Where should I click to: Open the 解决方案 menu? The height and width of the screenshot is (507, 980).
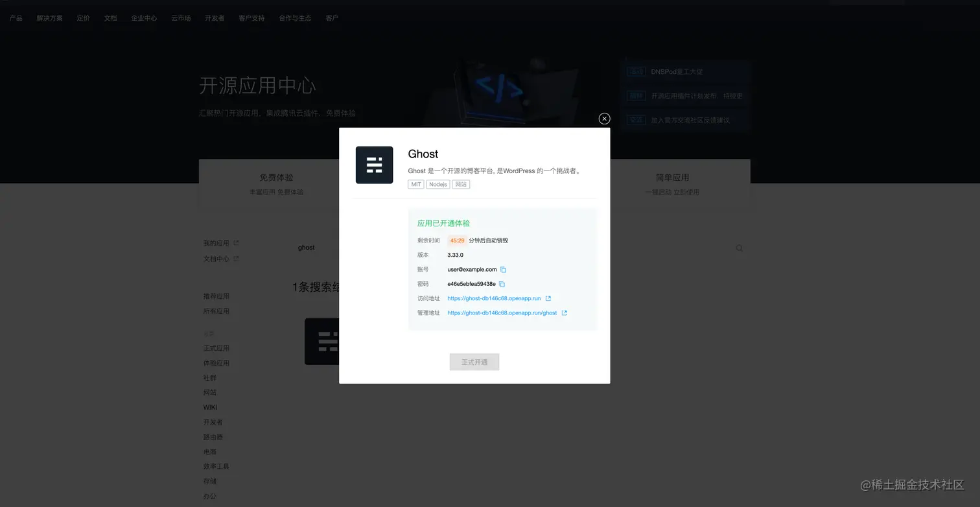pos(50,18)
